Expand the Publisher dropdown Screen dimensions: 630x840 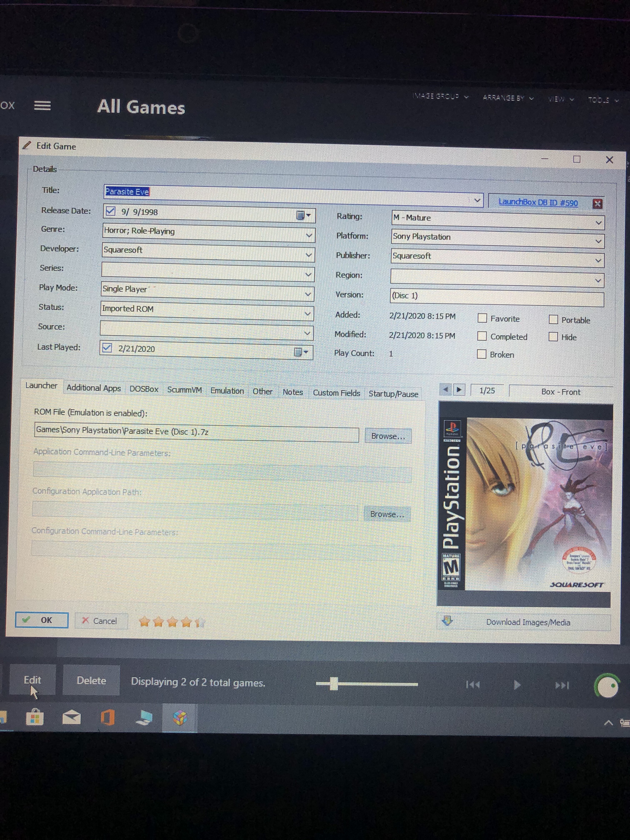pos(598,260)
